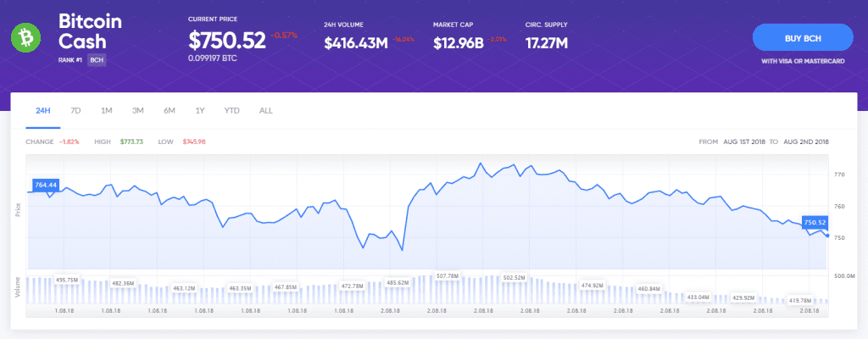Click the 485.62M volume label
Viewport: 868px width, 339px height.
pos(398,282)
